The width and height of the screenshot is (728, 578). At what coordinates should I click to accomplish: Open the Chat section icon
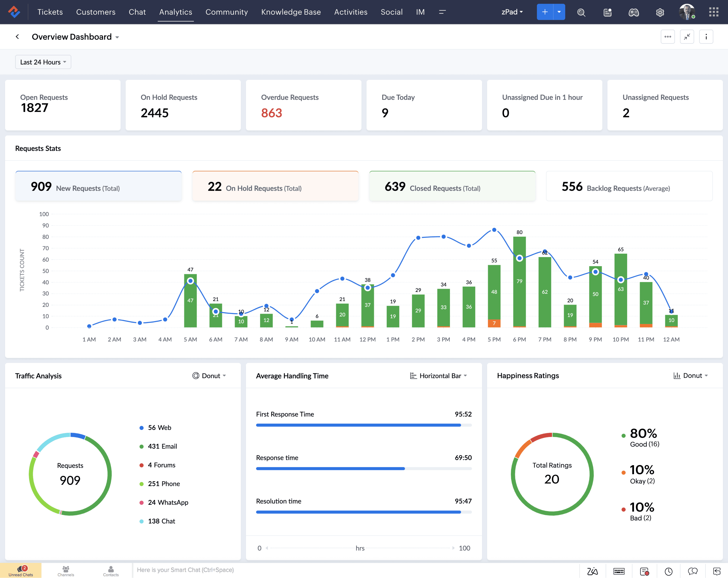(x=137, y=11)
